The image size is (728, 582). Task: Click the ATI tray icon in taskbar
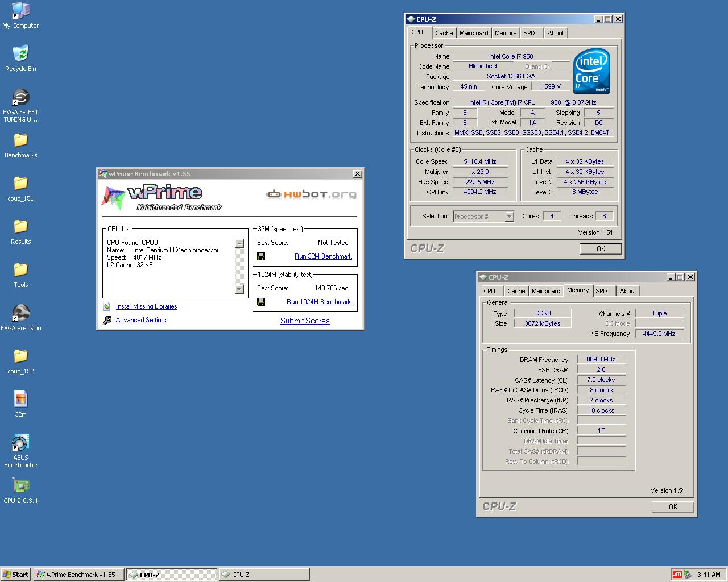(677, 575)
